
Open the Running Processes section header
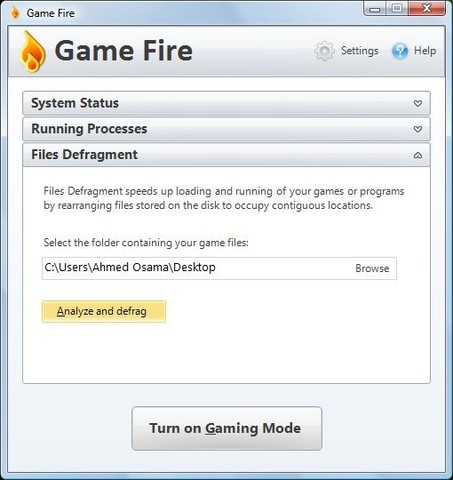click(226, 129)
